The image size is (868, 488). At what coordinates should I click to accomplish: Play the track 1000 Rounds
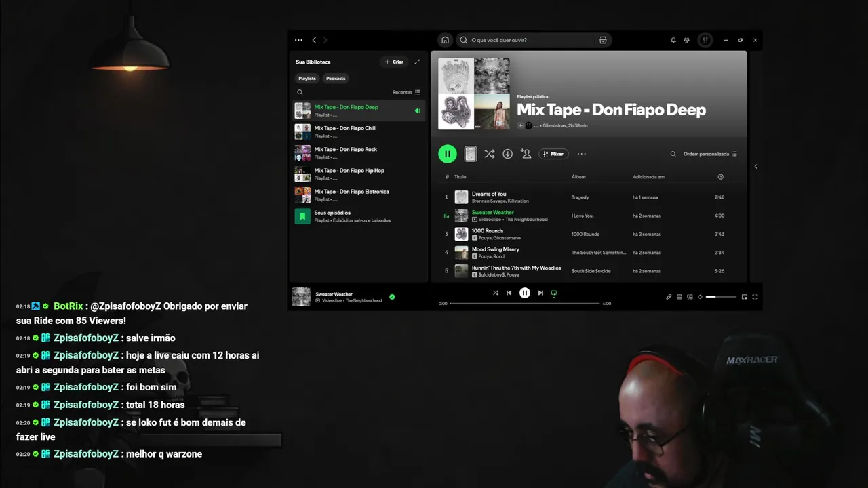click(589, 234)
